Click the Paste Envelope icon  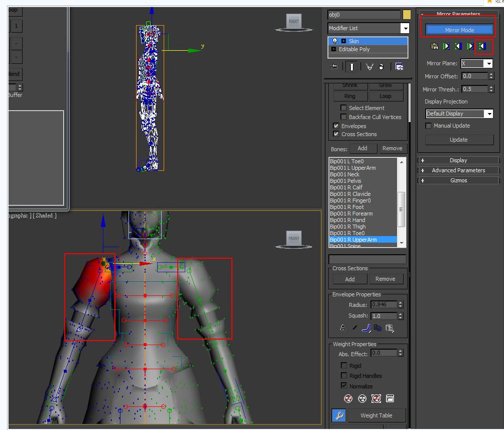coord(390,328)
